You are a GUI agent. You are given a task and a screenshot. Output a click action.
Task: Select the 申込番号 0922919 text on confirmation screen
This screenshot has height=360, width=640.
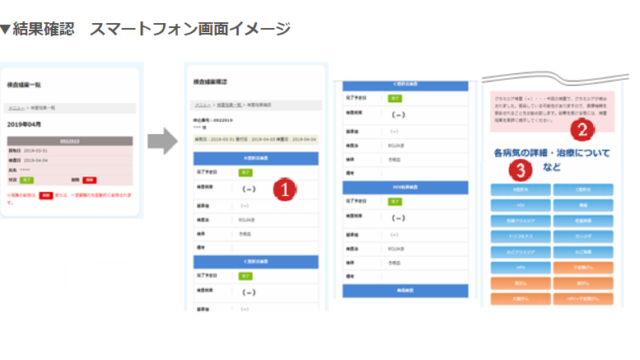[x=213, y=120]
